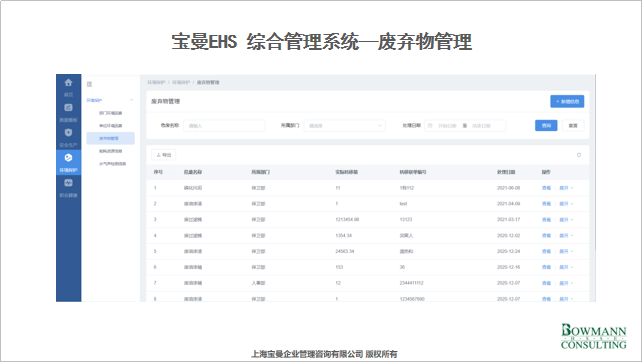Click the 所属部门 column header
The height and width of the screenshot is (363, 643).
click(x=260, y=172)
